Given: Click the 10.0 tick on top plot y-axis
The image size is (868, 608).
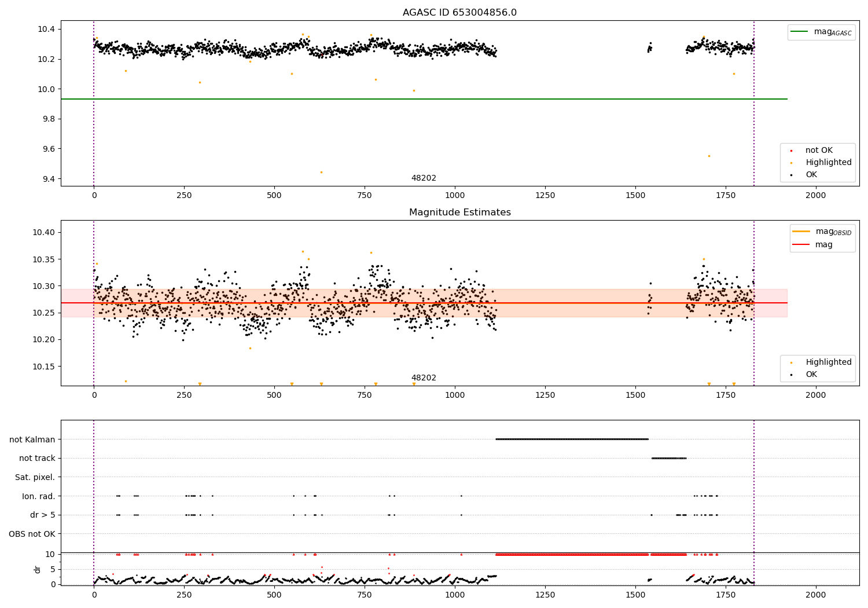Looking at the screenshot, I should [47, 89].
